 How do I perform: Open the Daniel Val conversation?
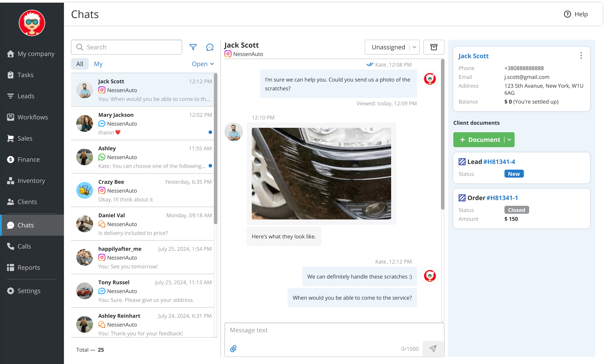[142, 224]
